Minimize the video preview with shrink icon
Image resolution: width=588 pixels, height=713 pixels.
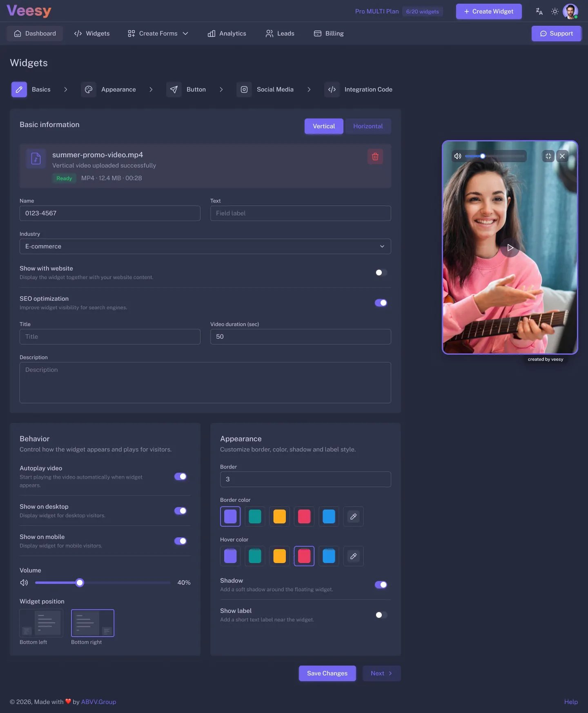click(548, 156)
